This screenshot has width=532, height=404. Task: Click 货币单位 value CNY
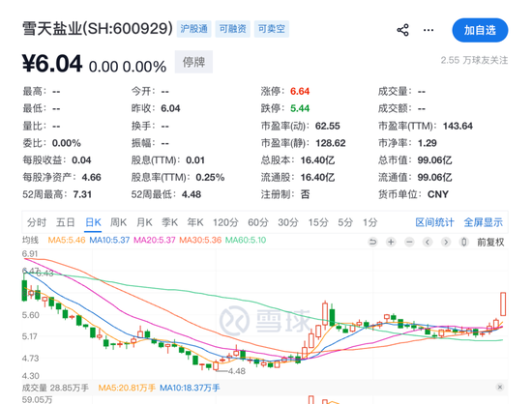438,194
